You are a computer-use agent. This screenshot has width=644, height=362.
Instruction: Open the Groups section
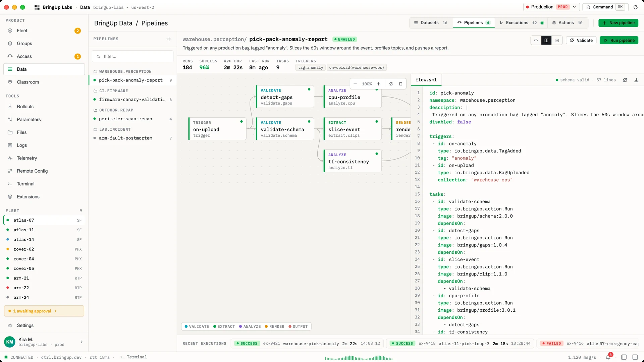[x=44, y=44]
